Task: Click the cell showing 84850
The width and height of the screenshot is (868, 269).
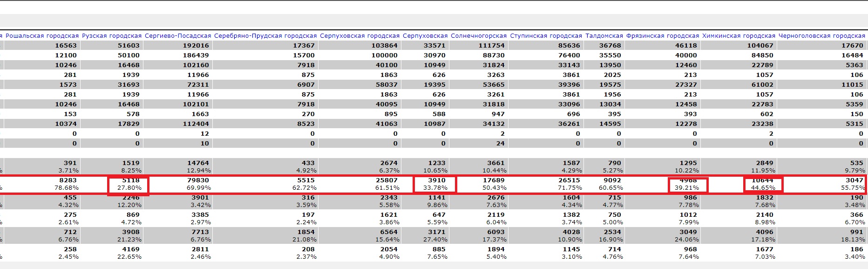Action: 739,55
